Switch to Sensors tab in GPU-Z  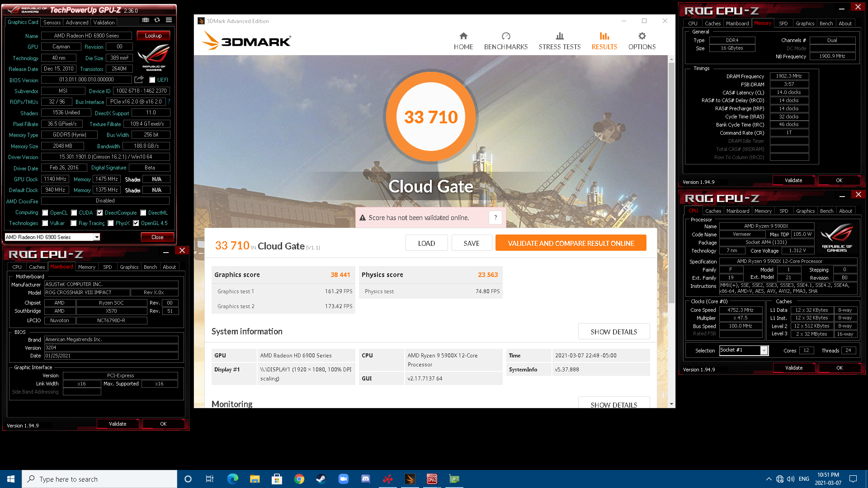(52, 23)
